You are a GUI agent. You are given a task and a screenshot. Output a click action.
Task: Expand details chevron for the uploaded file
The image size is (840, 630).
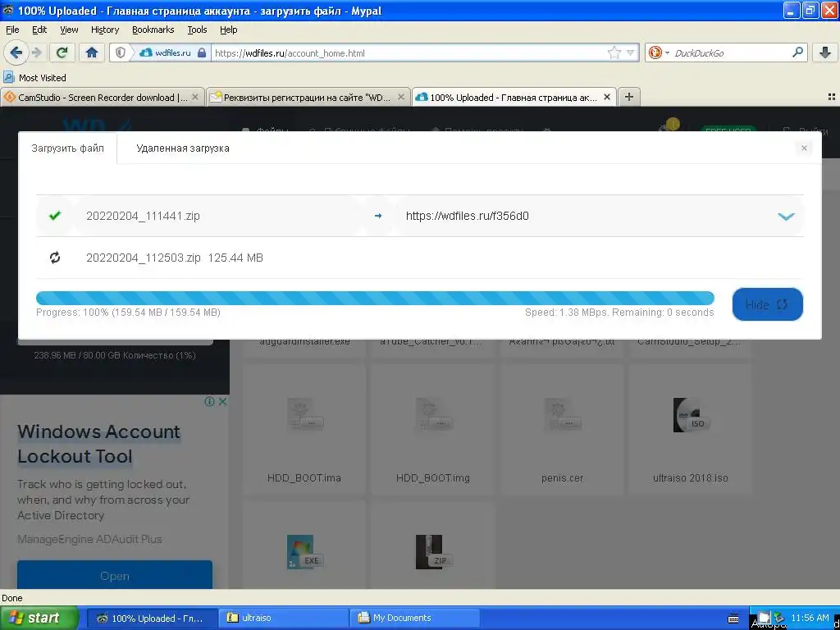(786, 217)
